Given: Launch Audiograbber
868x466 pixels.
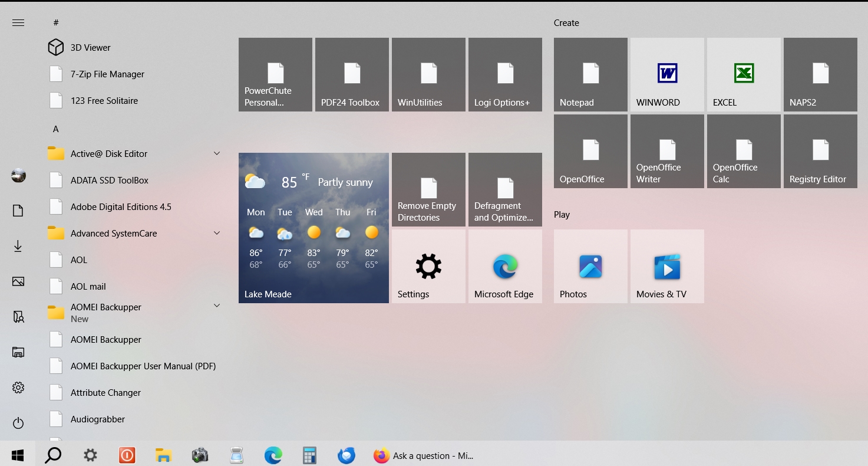Looking at the screenshot, I should [x=134, y=419].
